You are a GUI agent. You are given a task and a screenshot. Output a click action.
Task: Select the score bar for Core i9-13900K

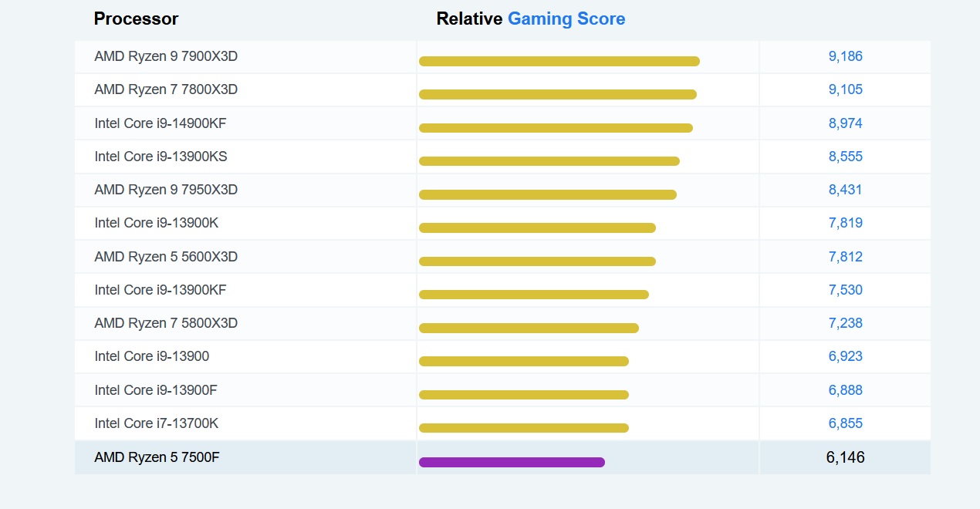(x=537, y=228)
